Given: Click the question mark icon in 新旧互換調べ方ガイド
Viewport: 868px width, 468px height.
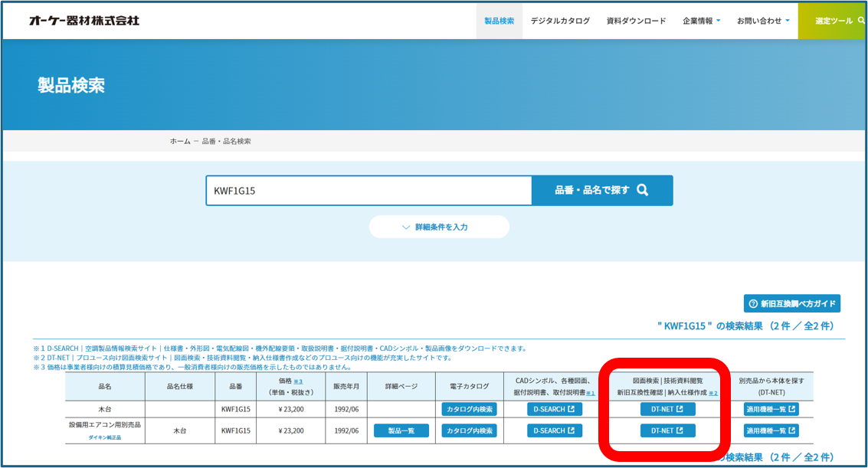Looking at the screenshot, I should [x=753, y=303].
